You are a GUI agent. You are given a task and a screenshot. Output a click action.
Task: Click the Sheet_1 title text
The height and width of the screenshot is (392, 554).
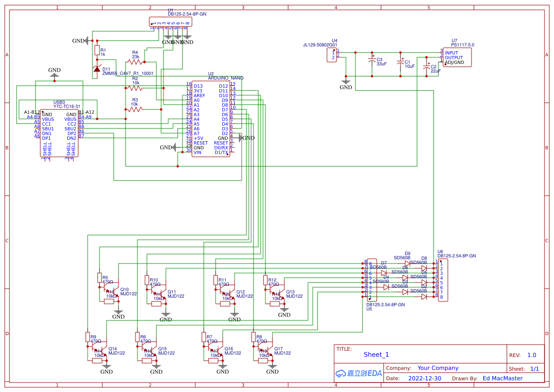click(x=375, y=355)
